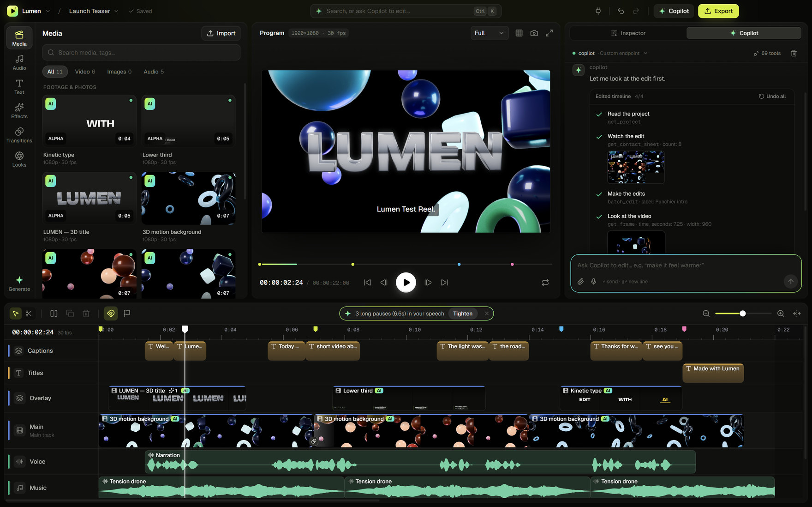This screenshot has height=507, width=812.
Task: Open the Effects sidebar panel
Action: [x=19, y=111]
